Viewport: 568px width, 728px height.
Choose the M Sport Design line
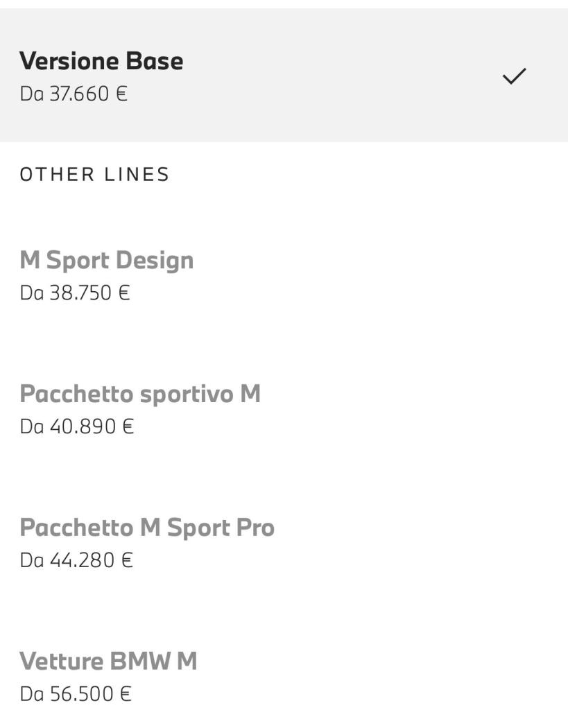coord(107,261)
